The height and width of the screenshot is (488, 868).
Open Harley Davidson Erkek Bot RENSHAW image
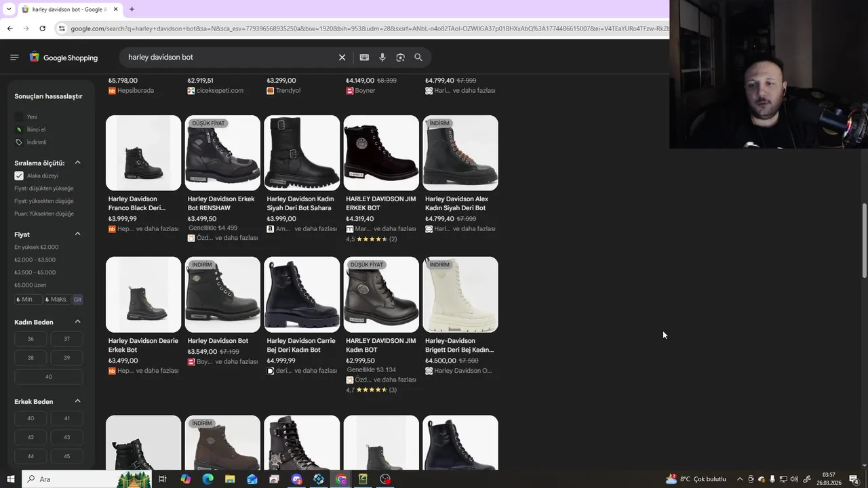point(222,153)
